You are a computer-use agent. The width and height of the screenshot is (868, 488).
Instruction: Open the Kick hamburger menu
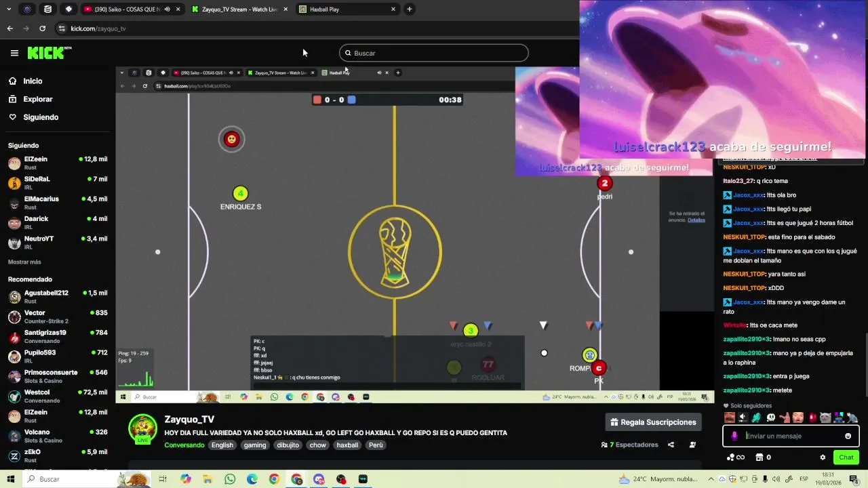coord(14,53)
